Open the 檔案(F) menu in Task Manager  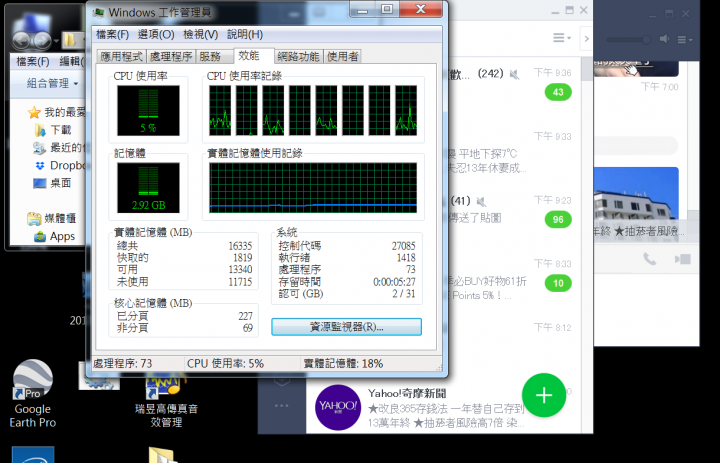(112, 34)
